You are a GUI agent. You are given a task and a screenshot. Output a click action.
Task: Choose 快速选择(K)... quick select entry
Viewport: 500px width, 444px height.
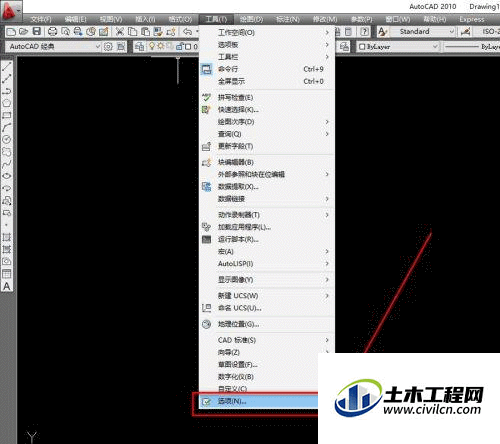tap(267, 109)
